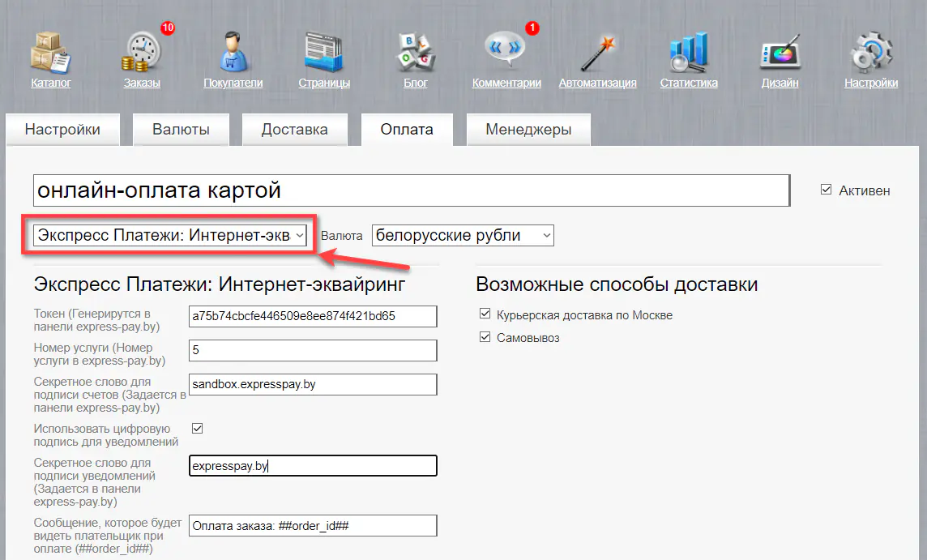Open the Автоматизация magic wand icon
Image resolution: width=927 pixels, height=560 pixels.
(597, 49)
